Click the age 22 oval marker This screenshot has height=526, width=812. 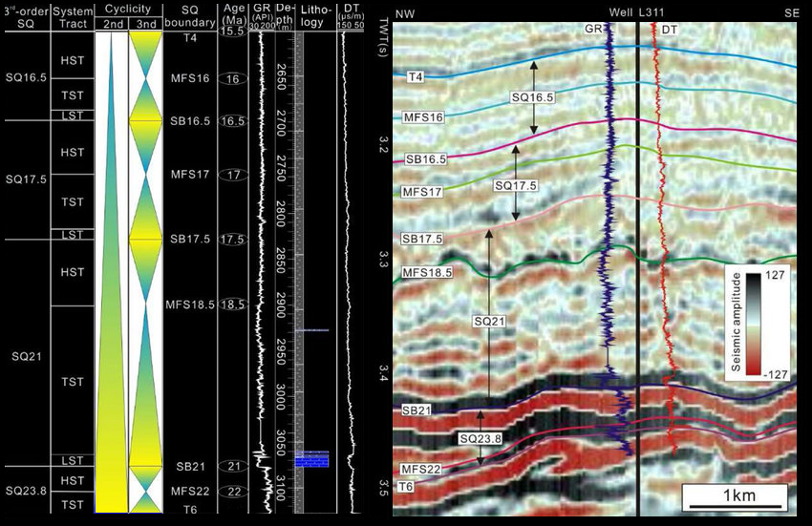pyautogui.click(x=232, y=492)
